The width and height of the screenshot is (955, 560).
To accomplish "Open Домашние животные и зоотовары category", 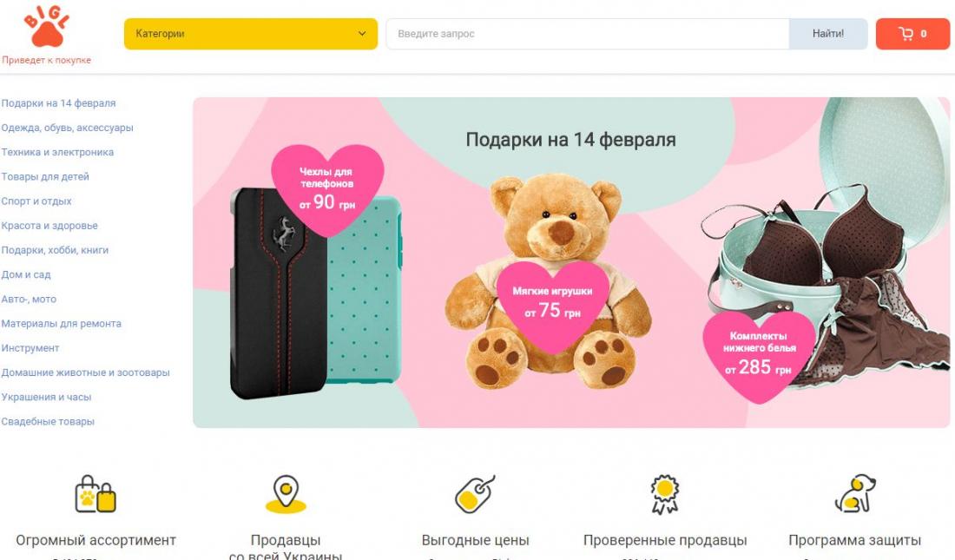I will [x=85, y=372].
